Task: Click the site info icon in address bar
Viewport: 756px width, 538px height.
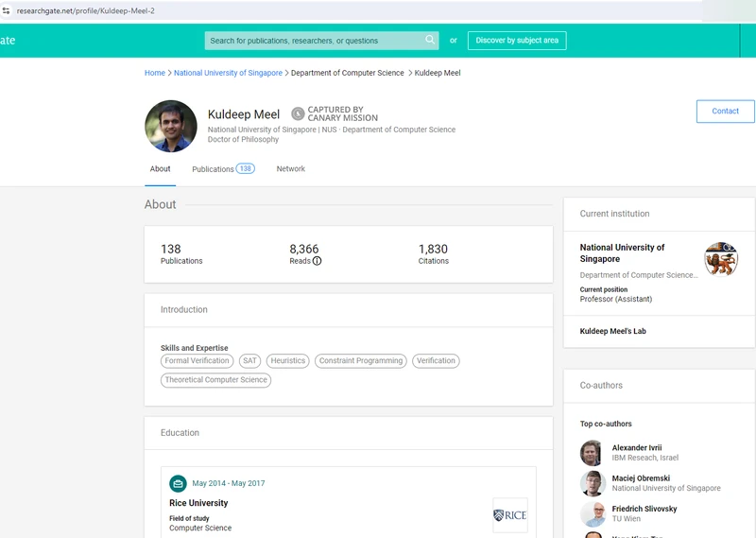Action: pyautogui.click(x=6, y=10)
